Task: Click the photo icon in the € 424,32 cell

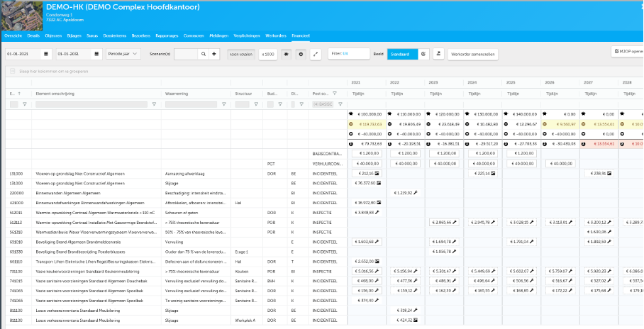Action: pos(416,320)
